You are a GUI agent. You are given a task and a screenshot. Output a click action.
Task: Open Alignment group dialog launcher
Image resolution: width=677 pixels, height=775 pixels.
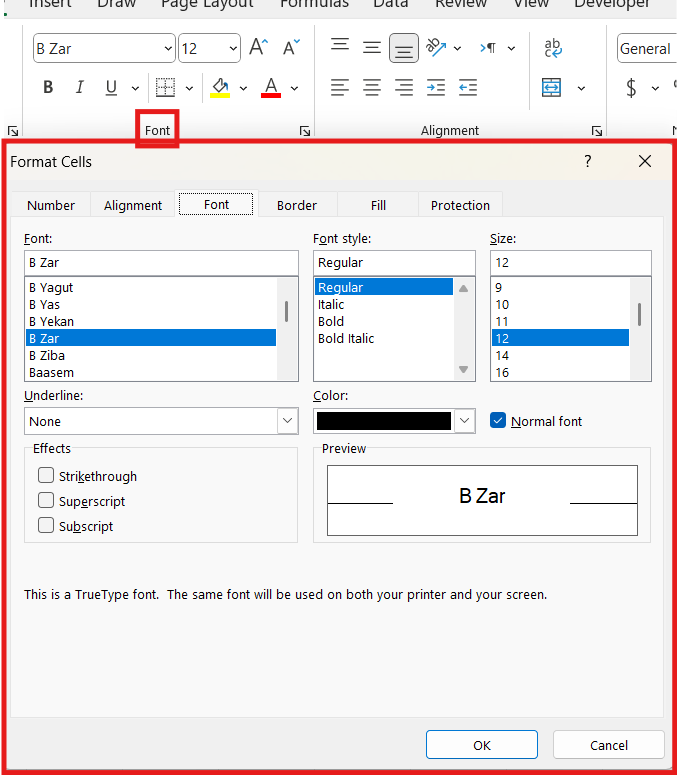(x=597, y=131)
